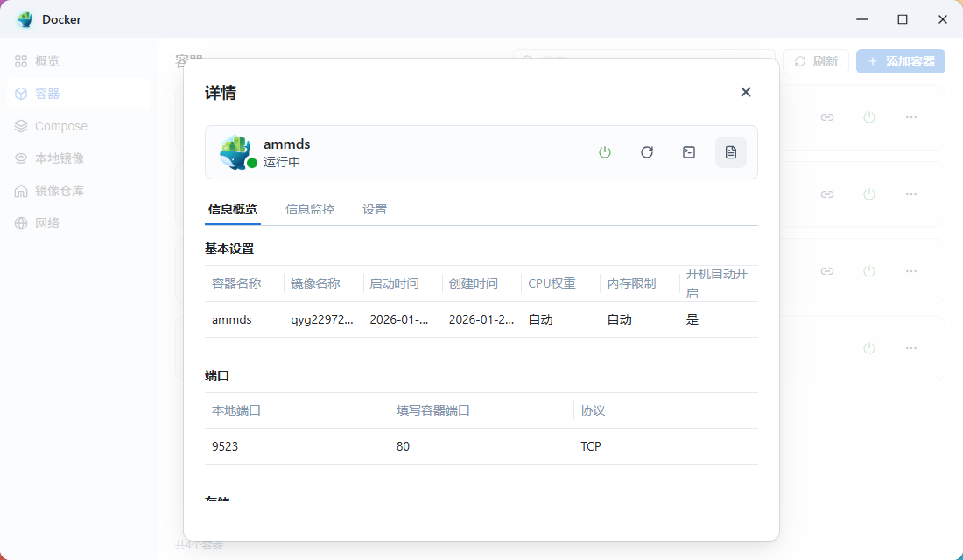Click the Docker whale logo in the titlebar
The width and height of the screenshot is (963, 560).
(x=22, y=18)
